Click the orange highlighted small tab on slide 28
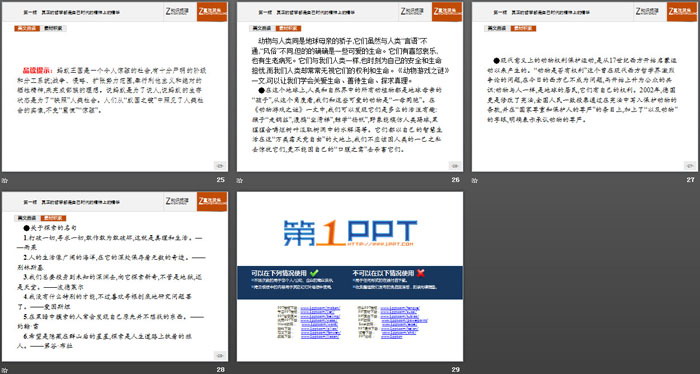 coord(54,218)
